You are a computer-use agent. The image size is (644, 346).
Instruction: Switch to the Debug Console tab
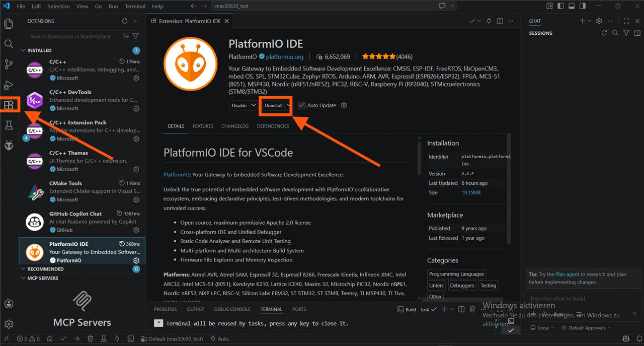point(232,309)
